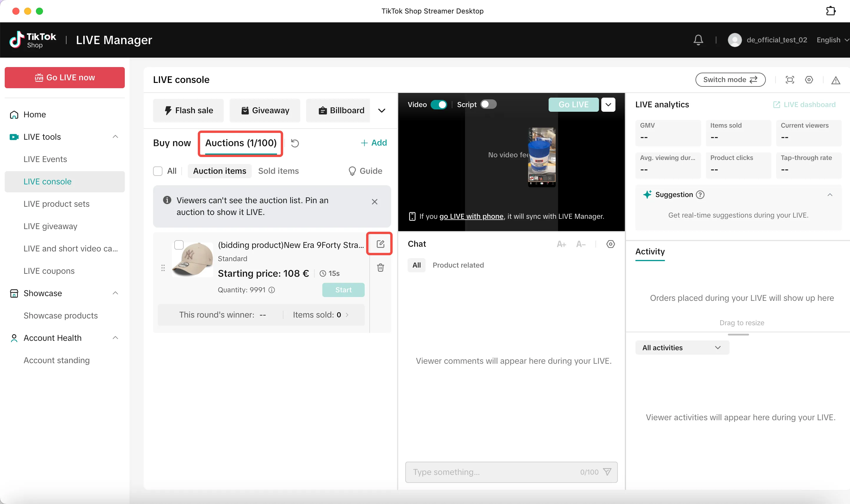Switch to the Buy now tab
Image resolution: width=850 pixels, height=504 pixels.
pos(172,143)
